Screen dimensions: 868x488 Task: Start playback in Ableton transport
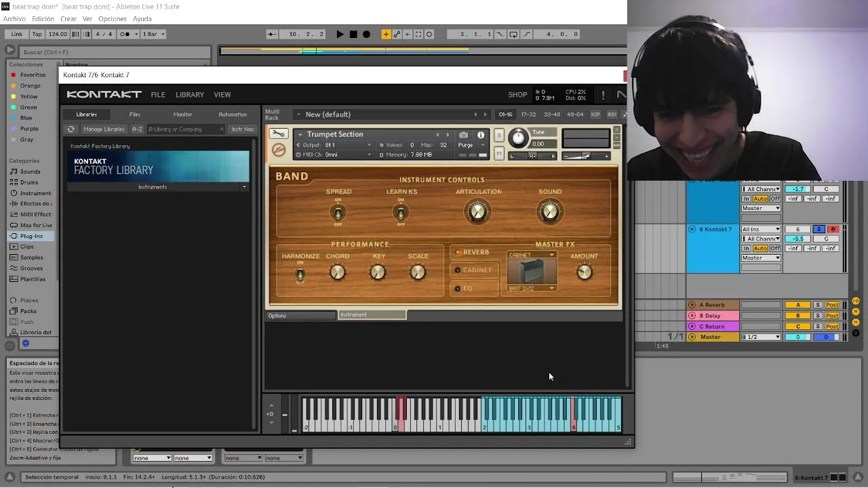tap(340, 34)
